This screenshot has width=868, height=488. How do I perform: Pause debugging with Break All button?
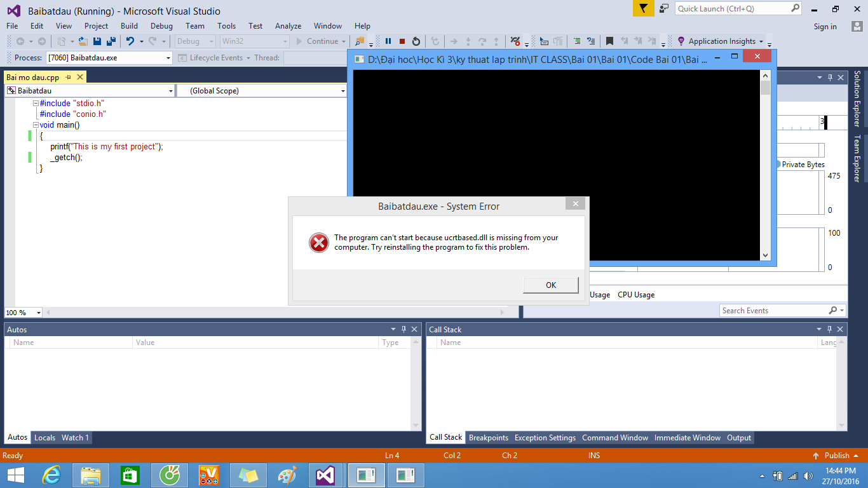point(388,41)
